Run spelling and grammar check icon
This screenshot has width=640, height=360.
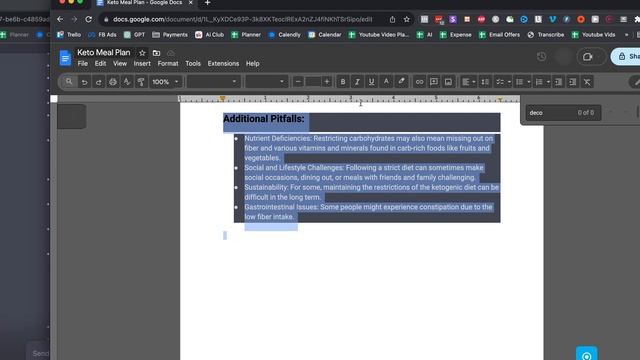pyautogui.click(x=127, y=82)
